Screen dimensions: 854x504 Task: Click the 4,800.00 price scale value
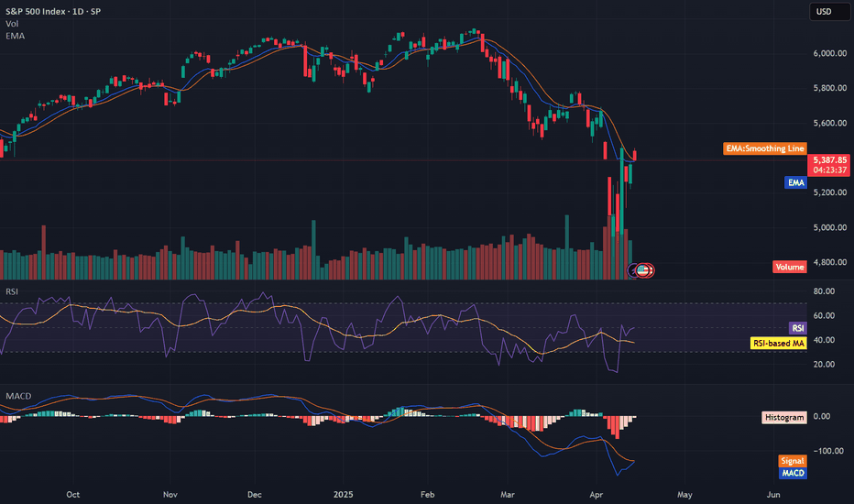click(x=830, y=262)
